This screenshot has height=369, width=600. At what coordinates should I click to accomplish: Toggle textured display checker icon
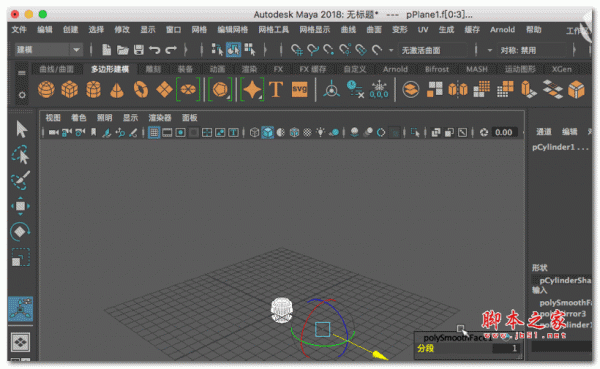click(307, 132)
